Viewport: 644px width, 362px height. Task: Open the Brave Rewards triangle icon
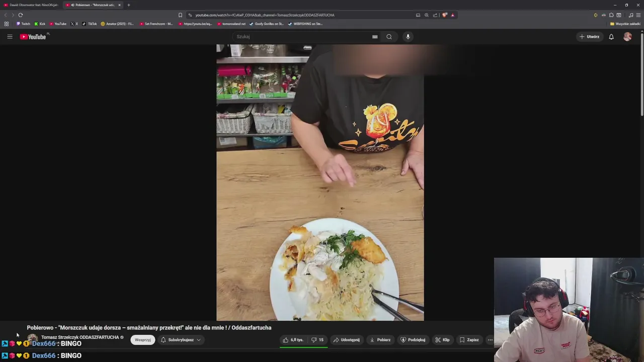[452, 15]
